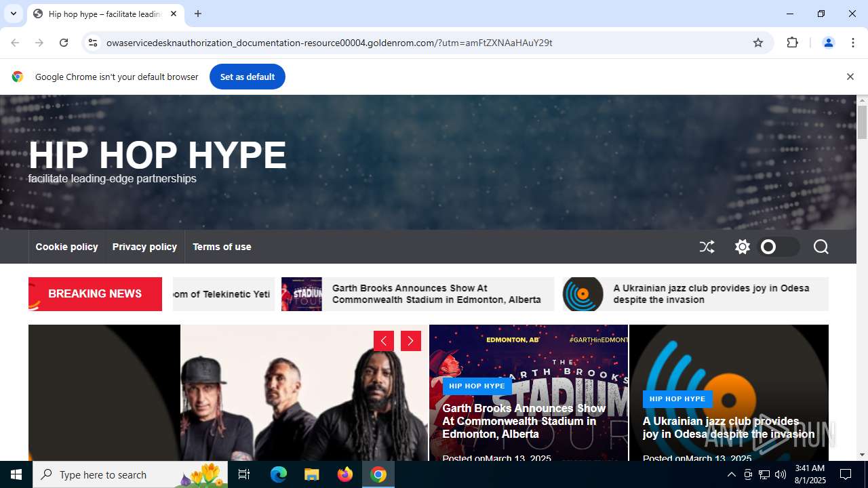Screen dimensions: 868x488
Task: Dismiss the default browser notification bar
Action: coord(850,77)
